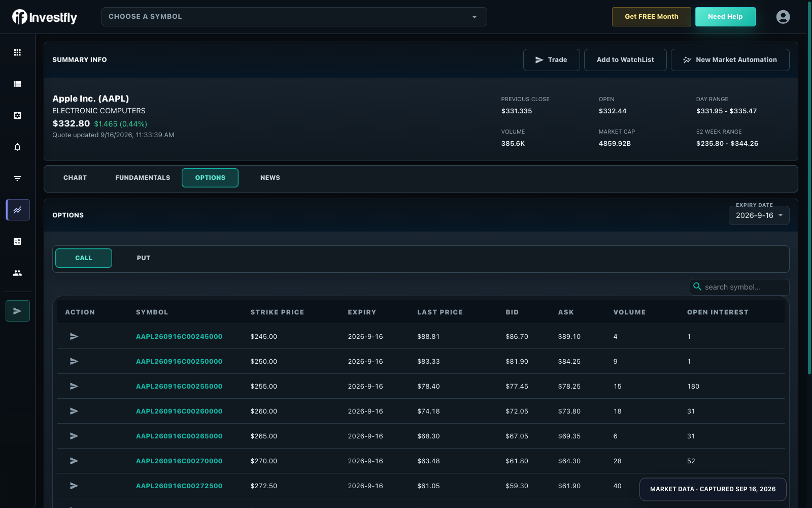Click New Market Automation button
This screenshot has height=508, width=812.
730,60
